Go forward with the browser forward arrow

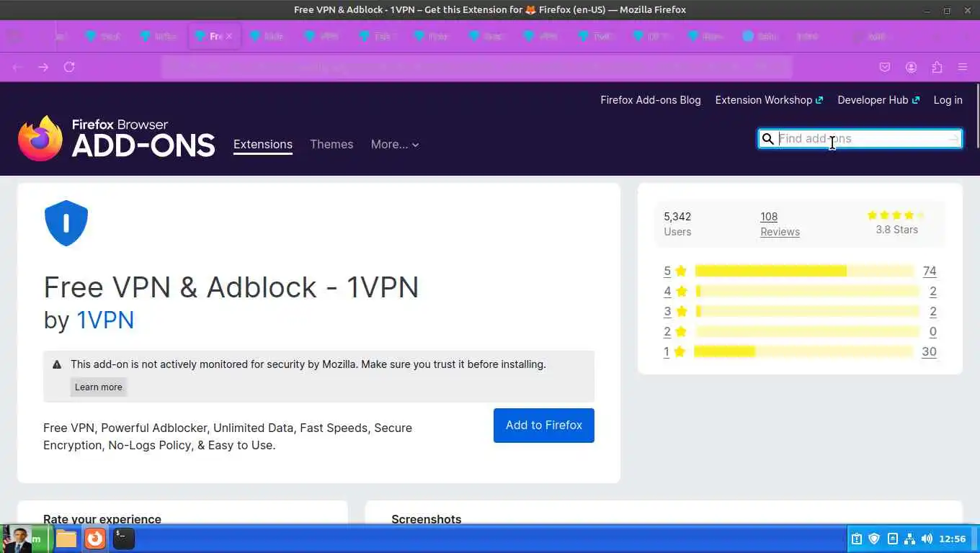43,67
